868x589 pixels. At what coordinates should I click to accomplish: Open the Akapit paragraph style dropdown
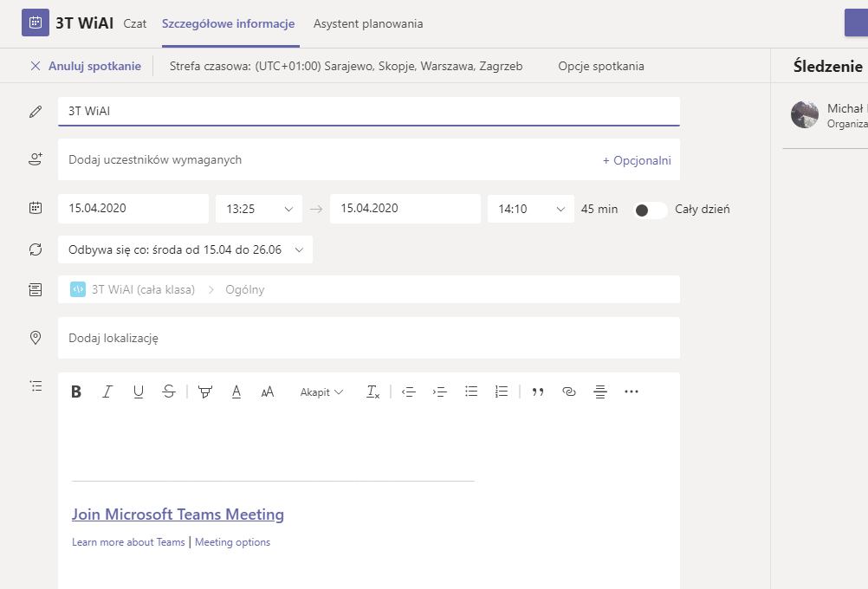tap(321, 392)
